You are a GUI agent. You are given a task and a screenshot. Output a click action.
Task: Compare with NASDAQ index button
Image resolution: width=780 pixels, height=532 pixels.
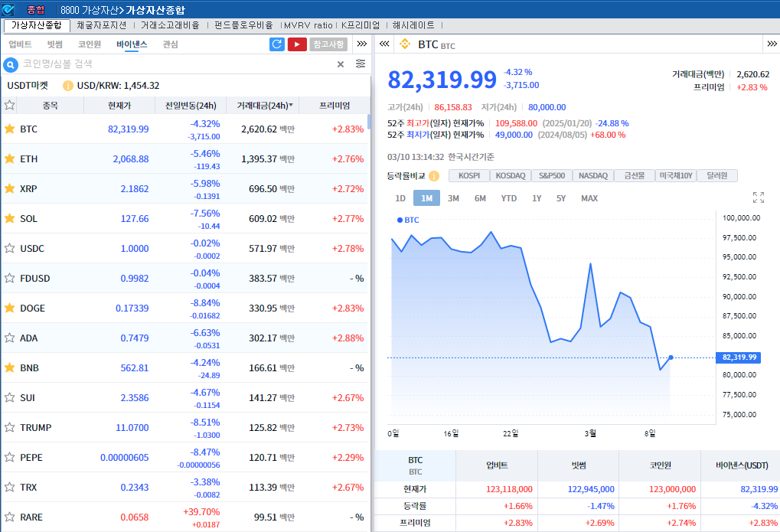pos(592,176)
